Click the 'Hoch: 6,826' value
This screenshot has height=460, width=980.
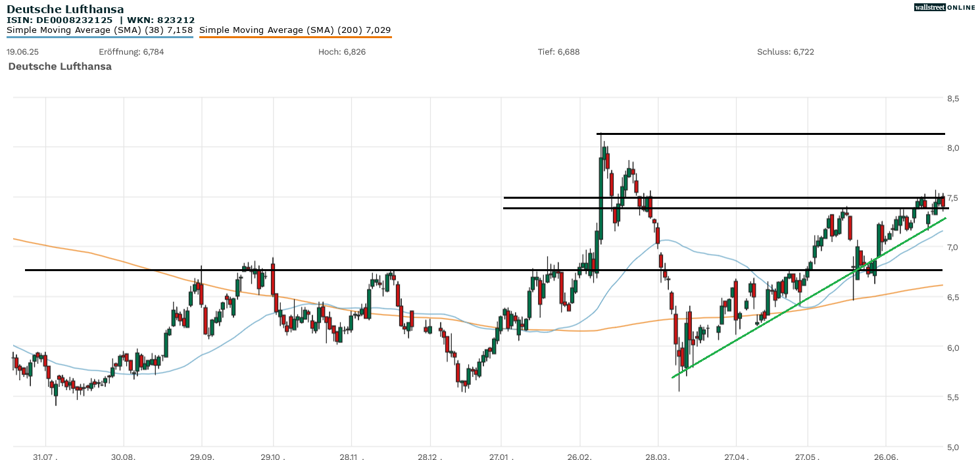click(342, 51)
